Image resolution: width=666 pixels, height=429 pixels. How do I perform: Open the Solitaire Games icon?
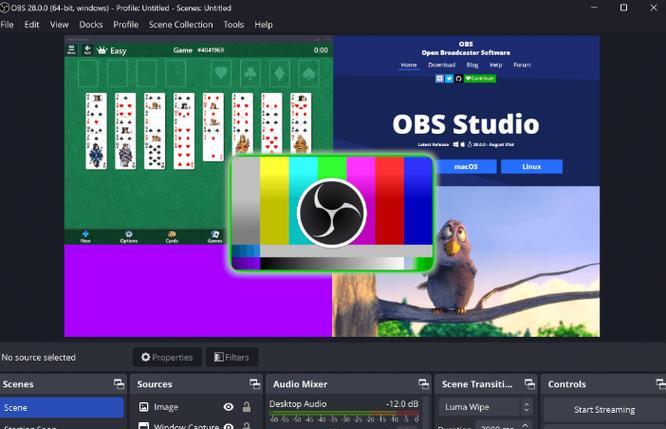[x=215, y=237]
